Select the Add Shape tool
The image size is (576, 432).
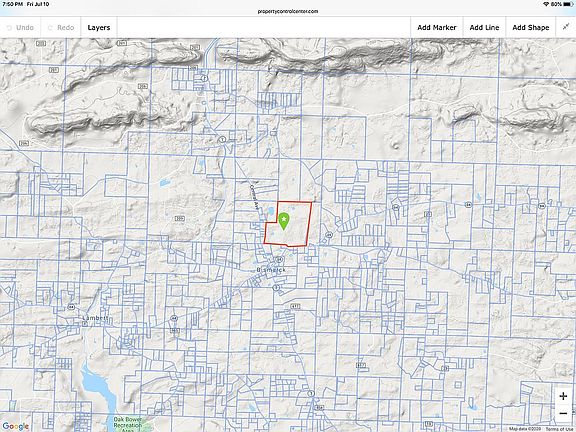point(530,28)
